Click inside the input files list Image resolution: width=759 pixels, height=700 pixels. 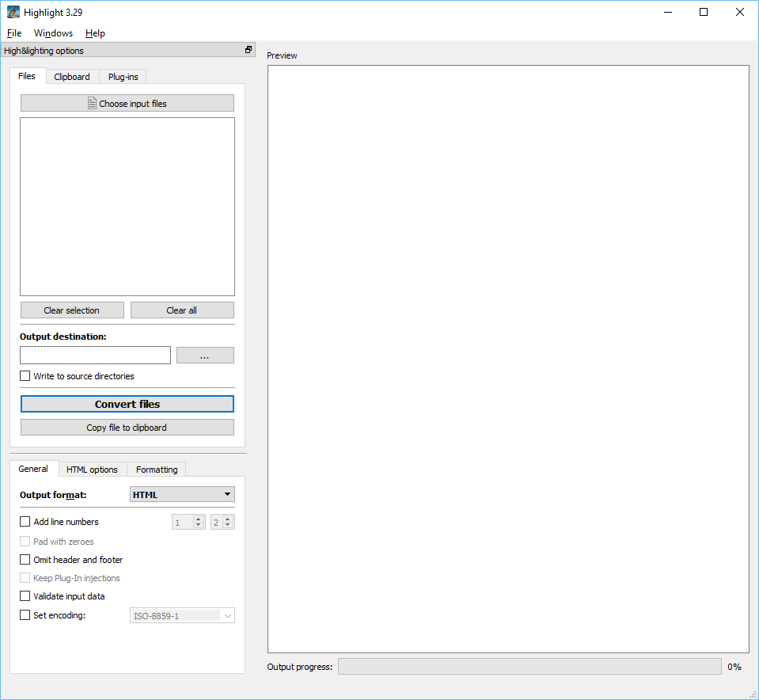[x=127, y=207]
